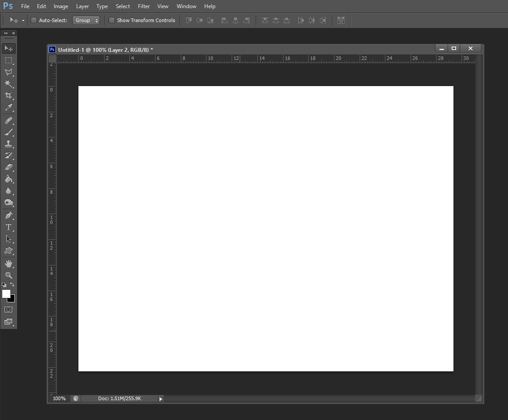Pick the Sponge tool
Viewport: 508px width, 420px height.
point(9,202)
